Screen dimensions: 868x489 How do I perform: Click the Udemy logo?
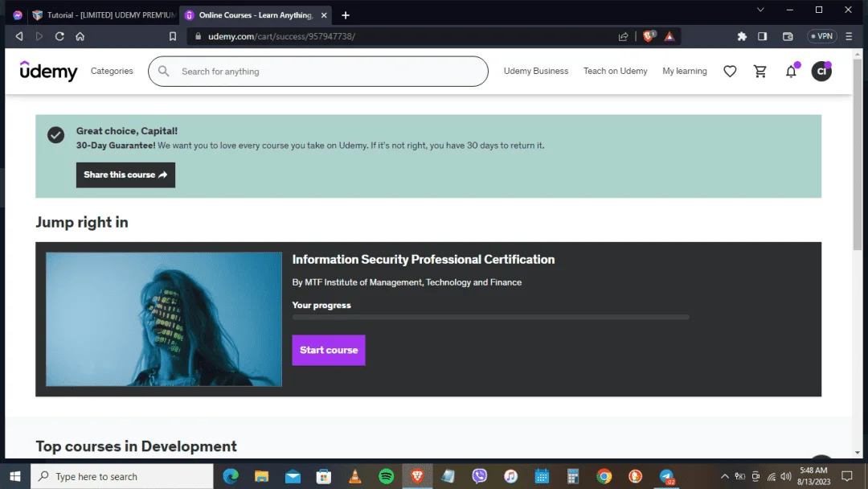coord(49,71)
